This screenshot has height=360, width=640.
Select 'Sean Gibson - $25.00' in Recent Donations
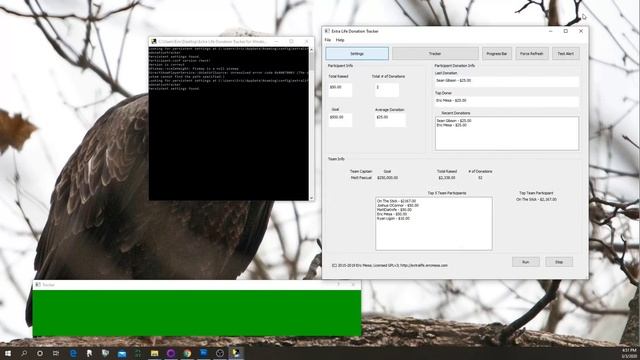[x=454, y=121]
